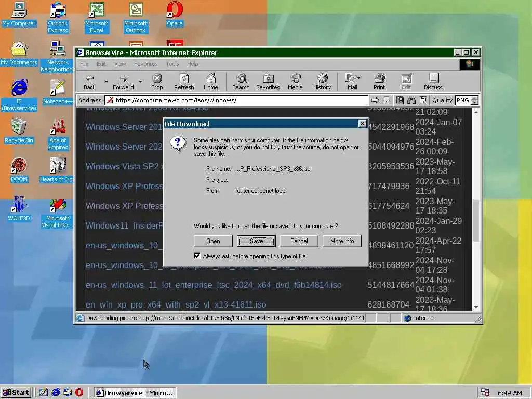Open Microsoft Visual InterDev desktop shortcut

click(58, 212)
